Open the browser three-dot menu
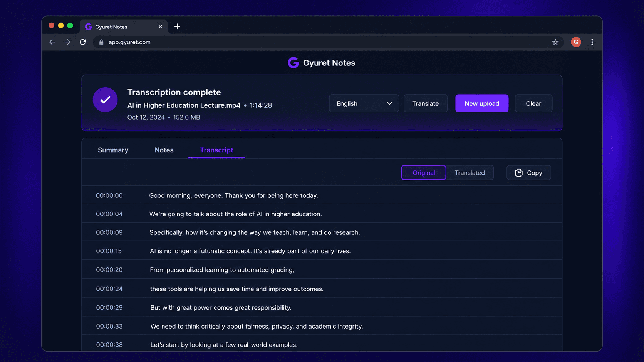Screen dimensions: 644x362 click(x=592, y=42)
